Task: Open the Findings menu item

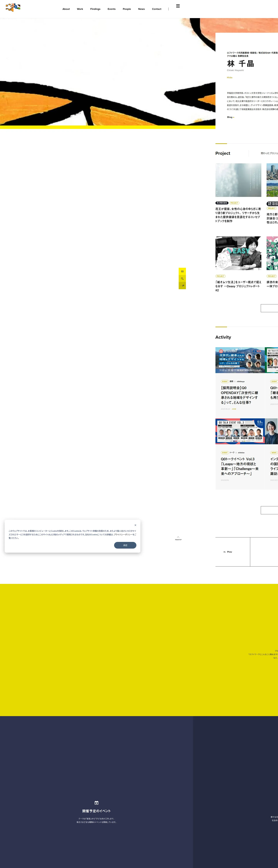Action: point(95,9)
